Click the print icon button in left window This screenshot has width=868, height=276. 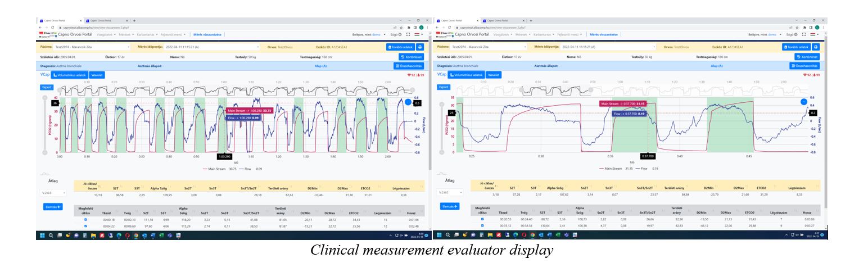click(x=420, y=47)
